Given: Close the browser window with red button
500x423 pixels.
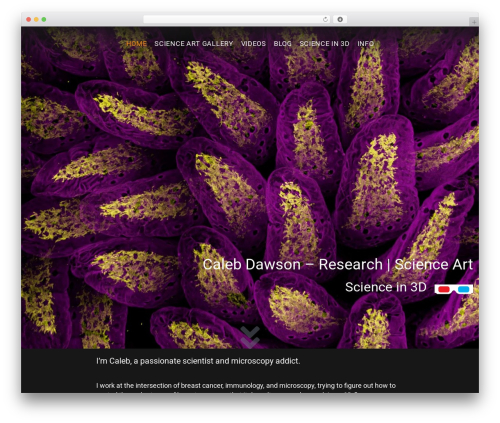Looking at the screenshot, I should click(29, 19).
